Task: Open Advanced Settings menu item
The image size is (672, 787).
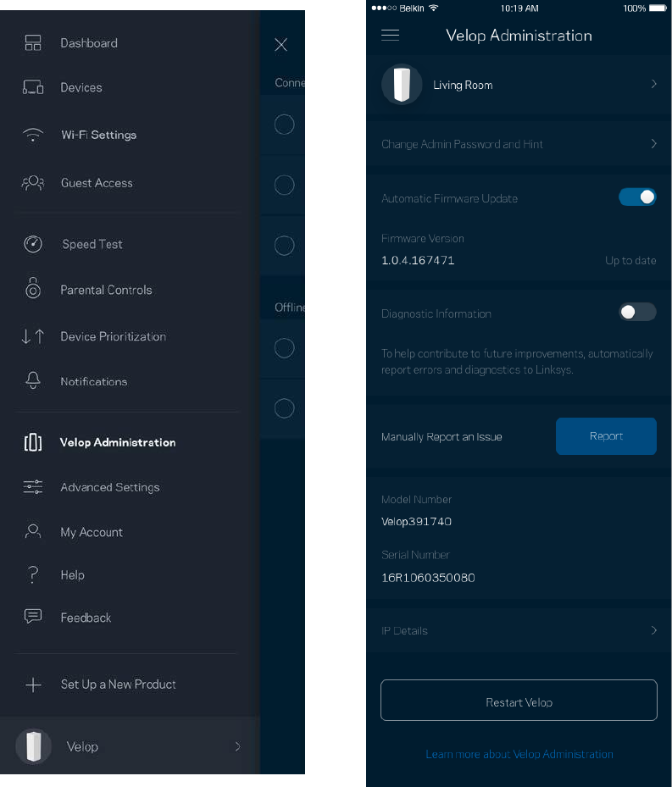Action: point(110,487)
